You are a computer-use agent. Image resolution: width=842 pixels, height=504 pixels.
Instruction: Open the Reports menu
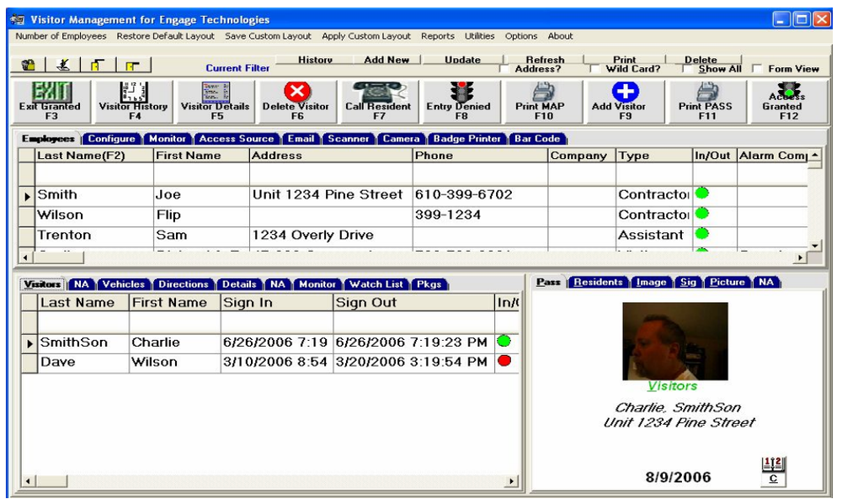click(x=438, y=36)
